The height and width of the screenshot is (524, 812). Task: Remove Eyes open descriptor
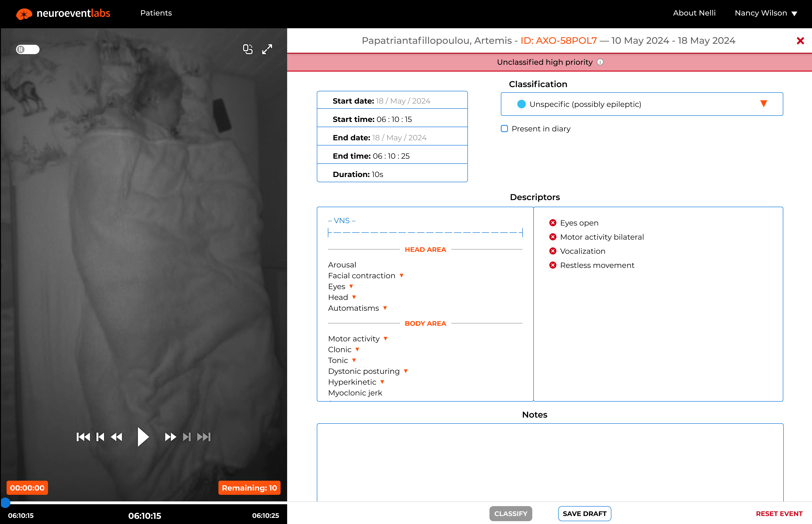(553, 223)
